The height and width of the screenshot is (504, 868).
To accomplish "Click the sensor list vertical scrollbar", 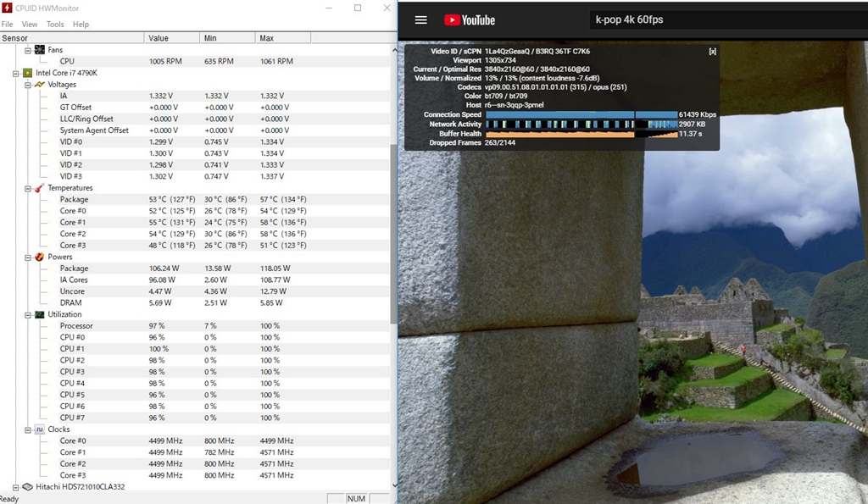I will 392,233.
